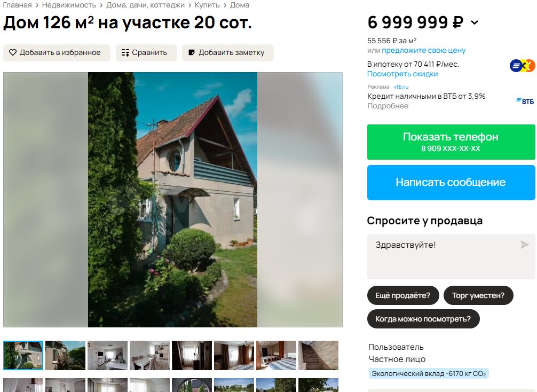Open the предложите свою цену link

[x=424, y=50]
